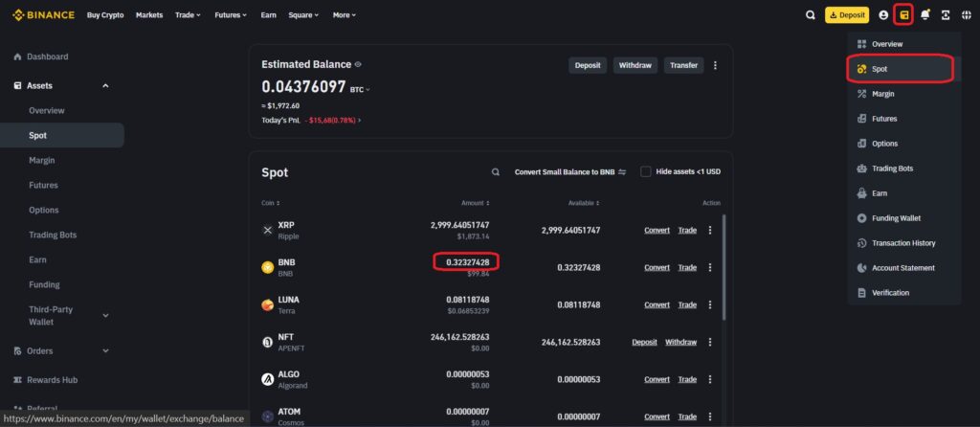
Task: Select Spot in the wallet dropdown menu
Action: tap(900, 69)
